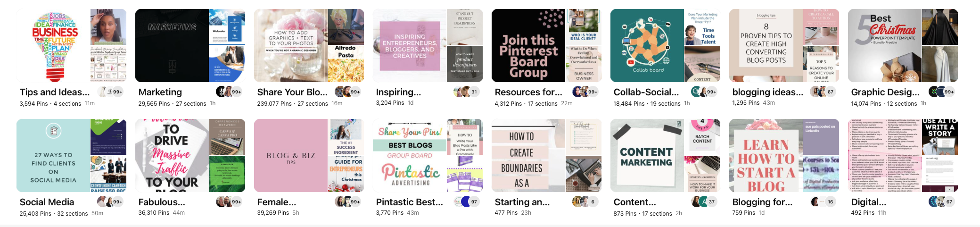The width and height of the screenshot is (980, 227).
Task: Open the Resources for... board title
Action: click(528, 92)
